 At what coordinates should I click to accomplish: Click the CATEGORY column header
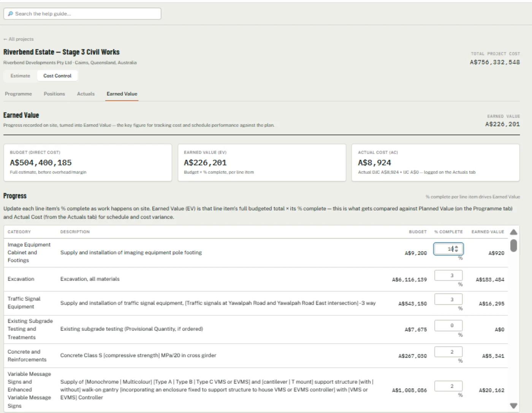[19, 232]
